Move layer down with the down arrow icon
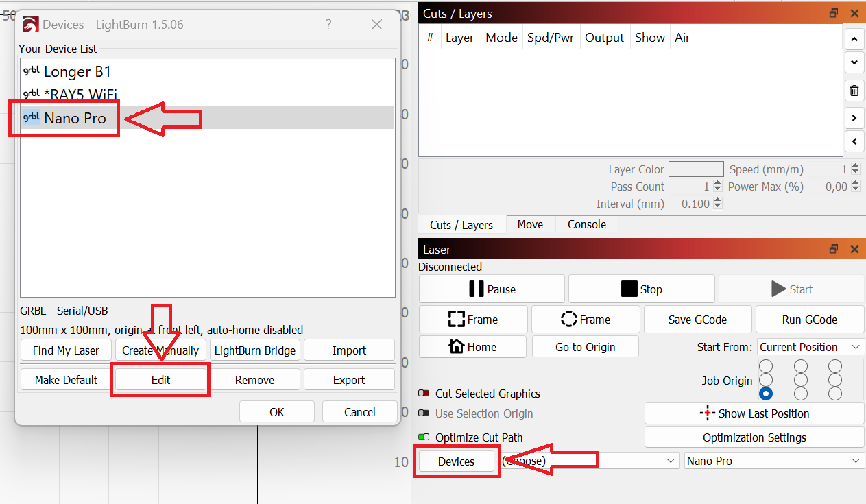Screen dimensions: 866x504 pyautogui.click(x=854, y=62)
